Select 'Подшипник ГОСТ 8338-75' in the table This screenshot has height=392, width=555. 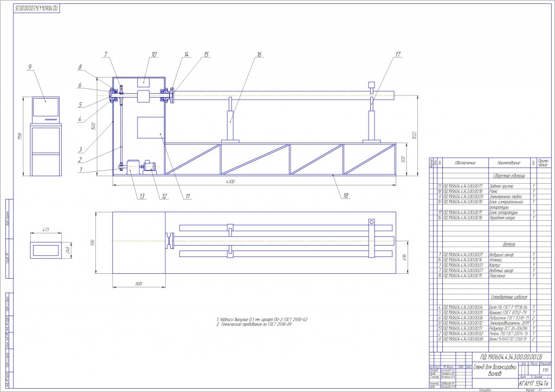(x=509, y=318)
